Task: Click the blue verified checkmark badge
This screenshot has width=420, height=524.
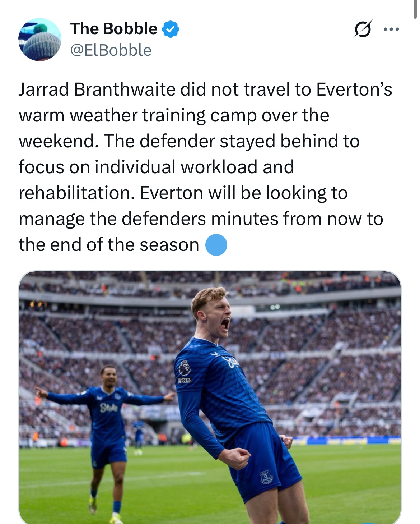Action: pyautogui.click(x=171, y=29)
